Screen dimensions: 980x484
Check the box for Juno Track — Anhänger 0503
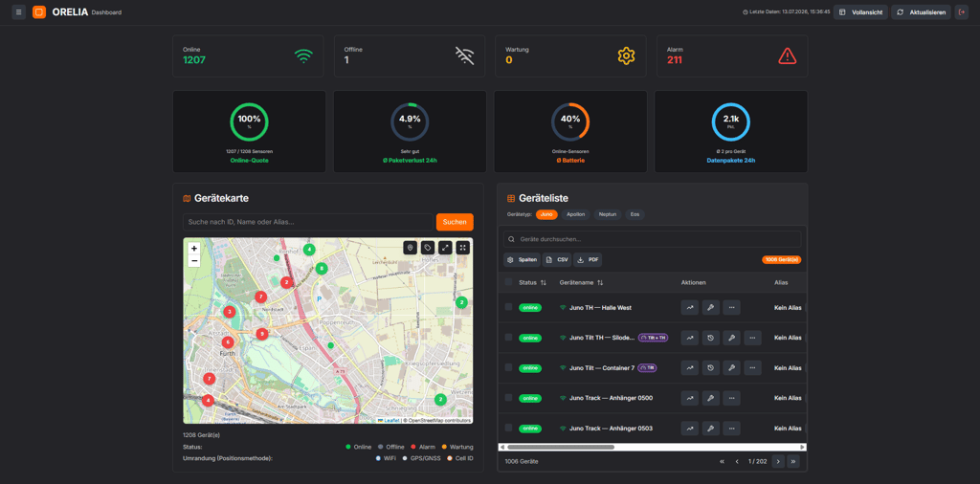click(509, 428)
